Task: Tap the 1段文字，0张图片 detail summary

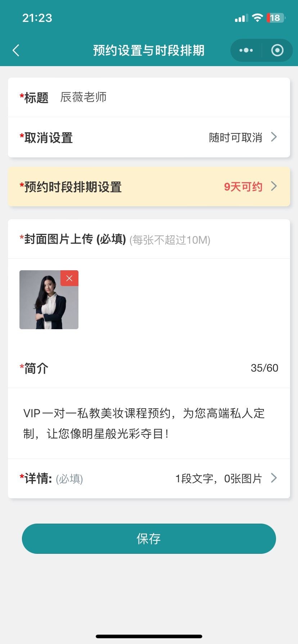Action: tap(218, 479)
